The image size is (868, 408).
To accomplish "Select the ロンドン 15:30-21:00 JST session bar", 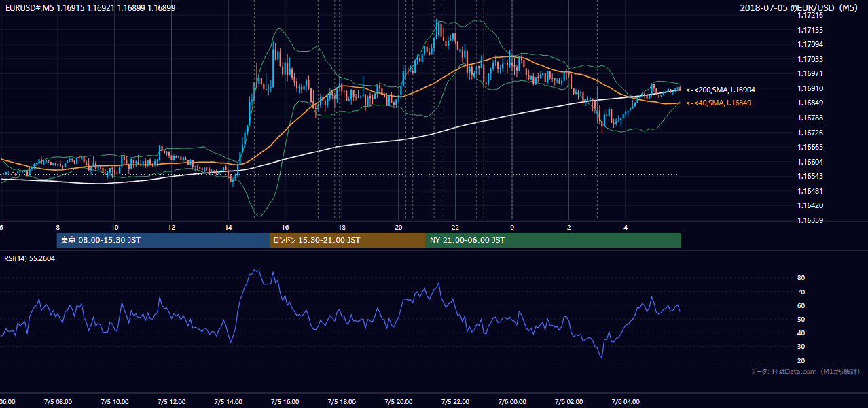I will (x=348, y=240).
